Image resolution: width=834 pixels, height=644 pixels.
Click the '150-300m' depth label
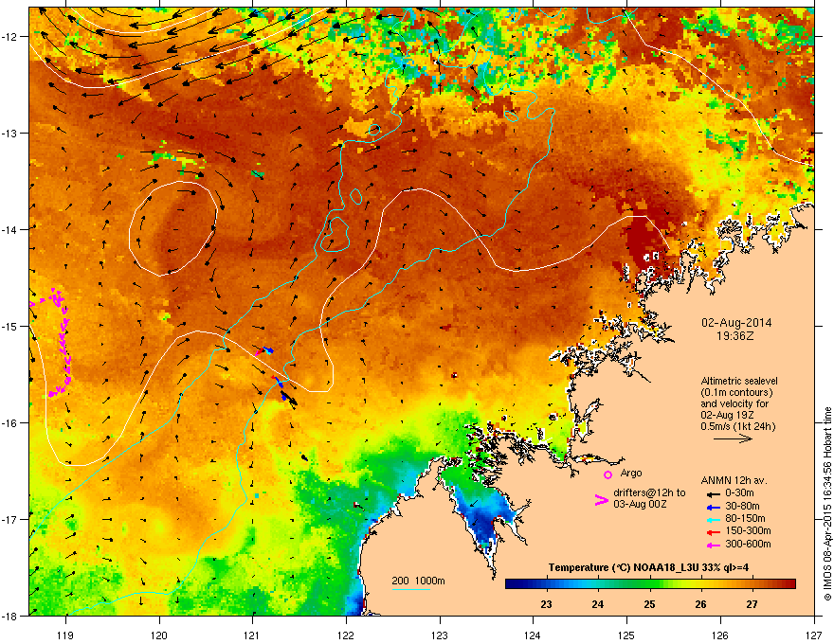click(748, 530)
